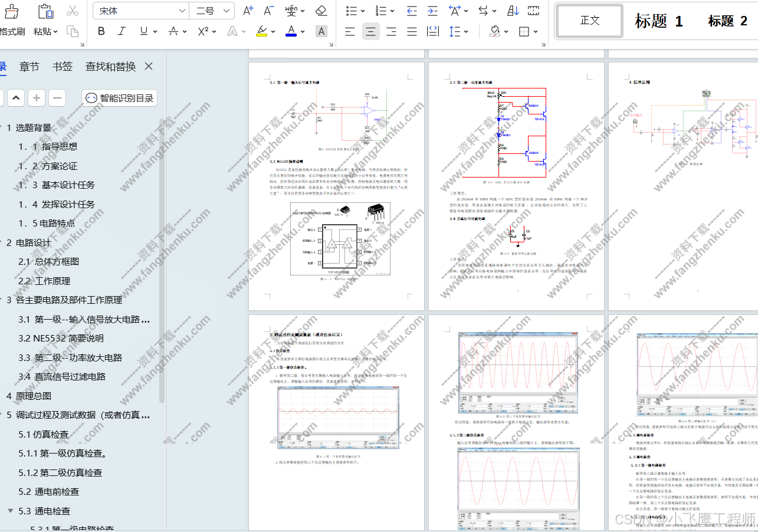Decrease indent with left arrow icon
The height and width of the screenshot is (532, 758).
coord(412,11)
